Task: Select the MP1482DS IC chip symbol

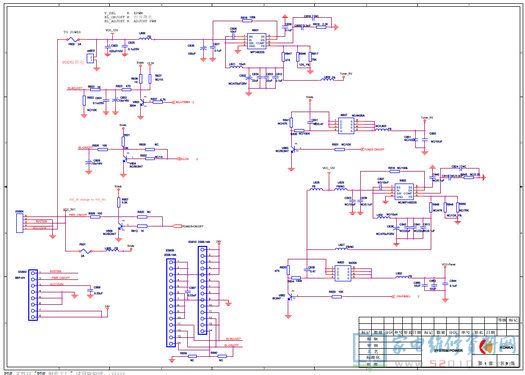Action: [x=256, y=42]
